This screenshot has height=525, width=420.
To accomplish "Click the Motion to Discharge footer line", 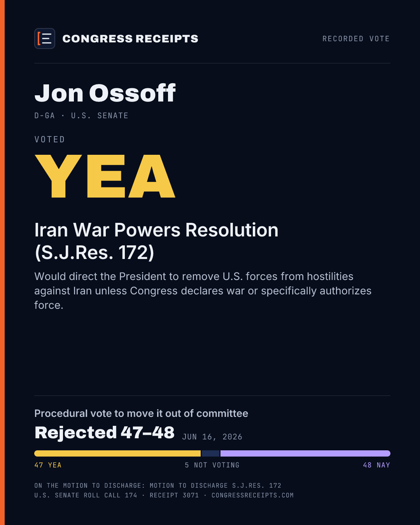I will 157,485.
